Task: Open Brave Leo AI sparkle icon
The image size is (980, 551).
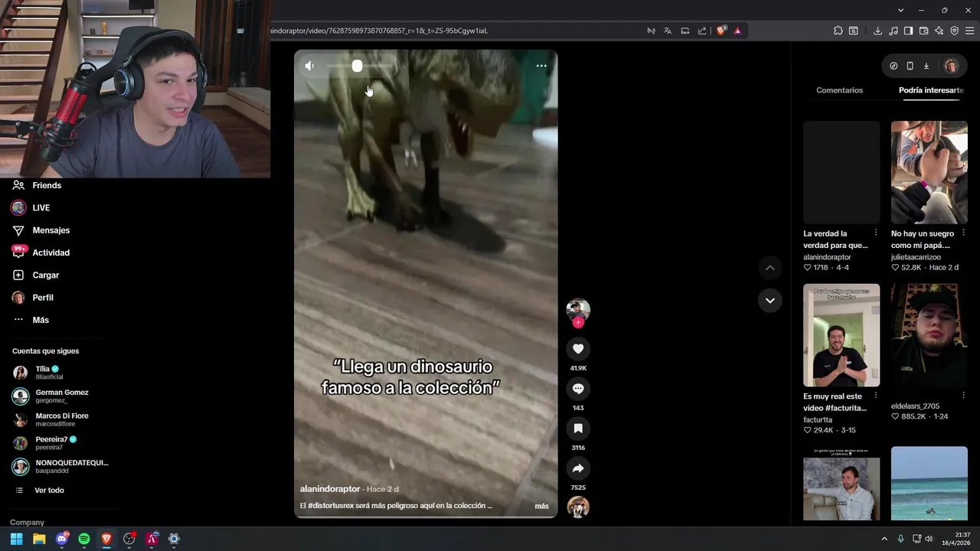Action: 939,31
